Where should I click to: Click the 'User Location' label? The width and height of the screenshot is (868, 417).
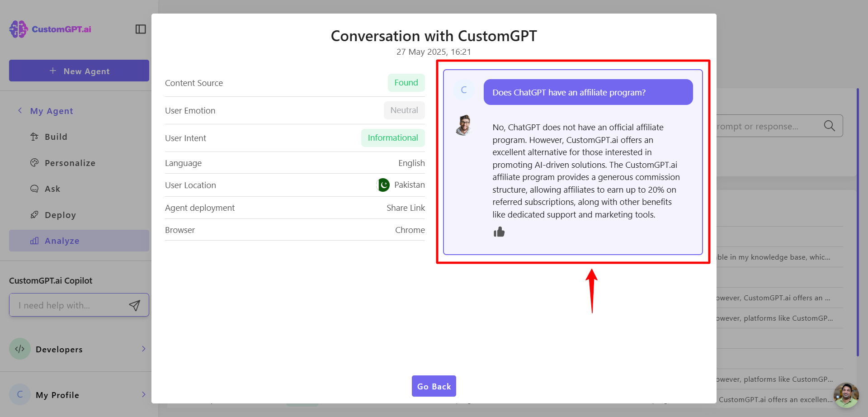190,185
